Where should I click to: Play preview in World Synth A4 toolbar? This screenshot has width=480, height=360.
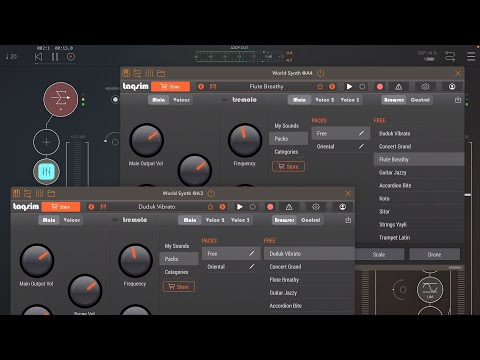[349, 87]
